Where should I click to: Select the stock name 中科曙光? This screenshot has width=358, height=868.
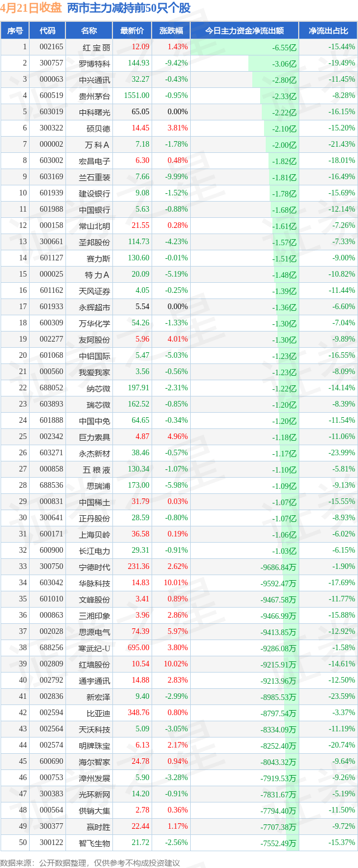coord(95,112)
